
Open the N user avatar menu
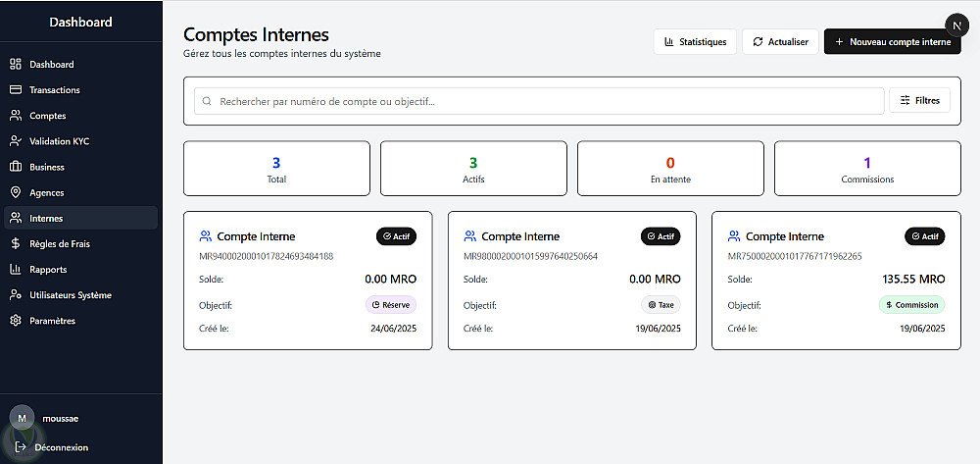pyautogui.click(x=956, y=26)
